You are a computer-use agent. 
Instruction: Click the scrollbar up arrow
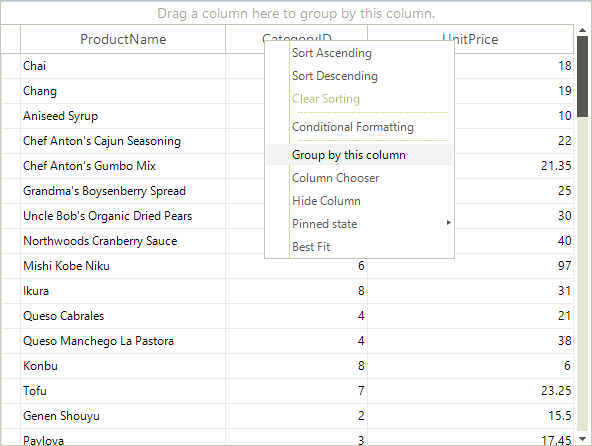coord(583,31)
